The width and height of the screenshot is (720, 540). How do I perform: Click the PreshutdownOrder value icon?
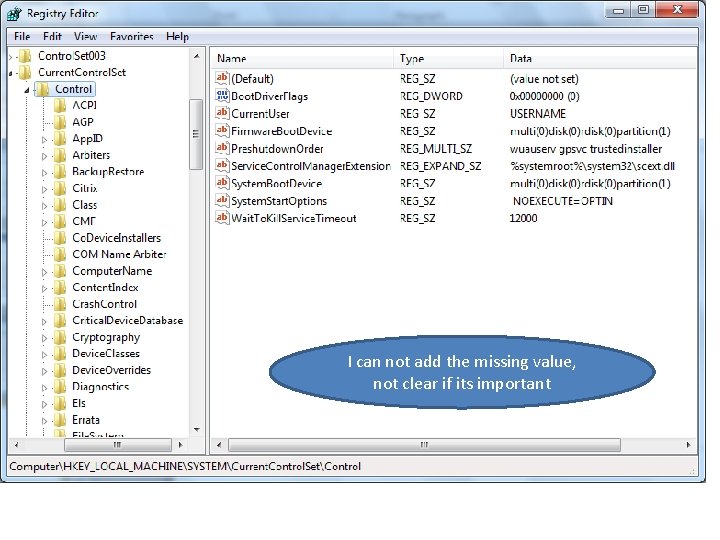(222, 148)
